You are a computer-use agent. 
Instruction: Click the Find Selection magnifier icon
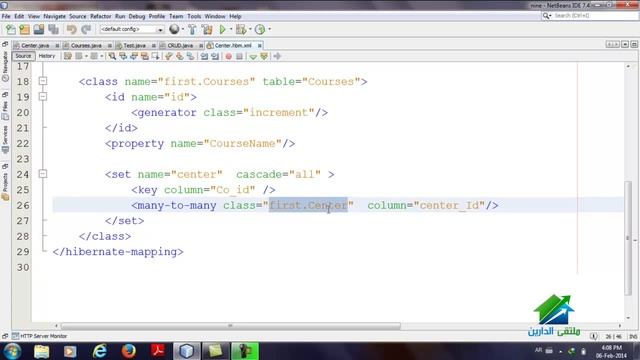112,56
